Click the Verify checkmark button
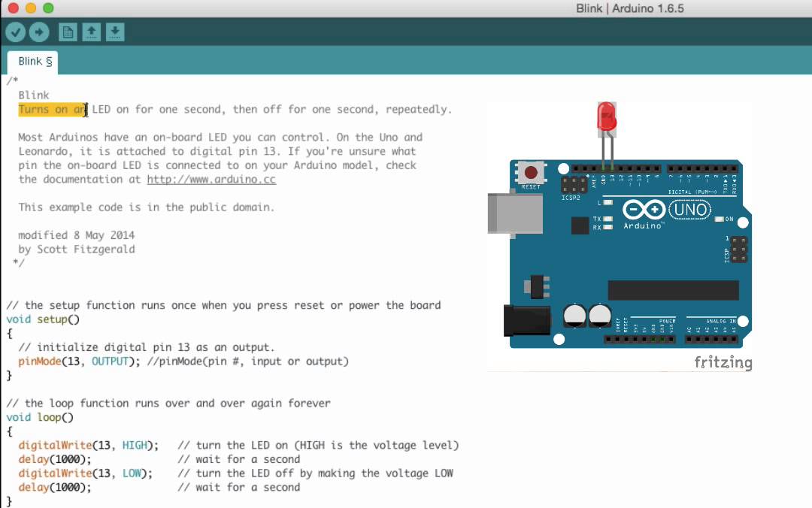The height and width of the screenshot is (508, 812). click(16, 32)
